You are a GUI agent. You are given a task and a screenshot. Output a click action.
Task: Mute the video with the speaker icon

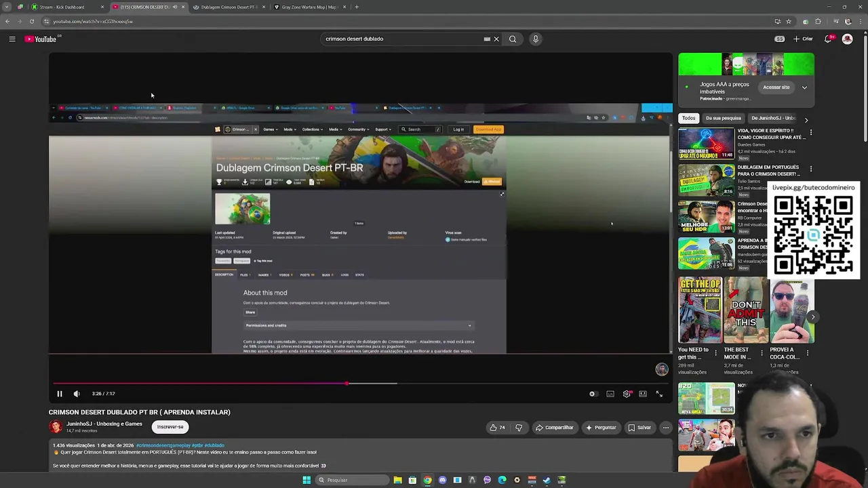(x=77, y=394)
